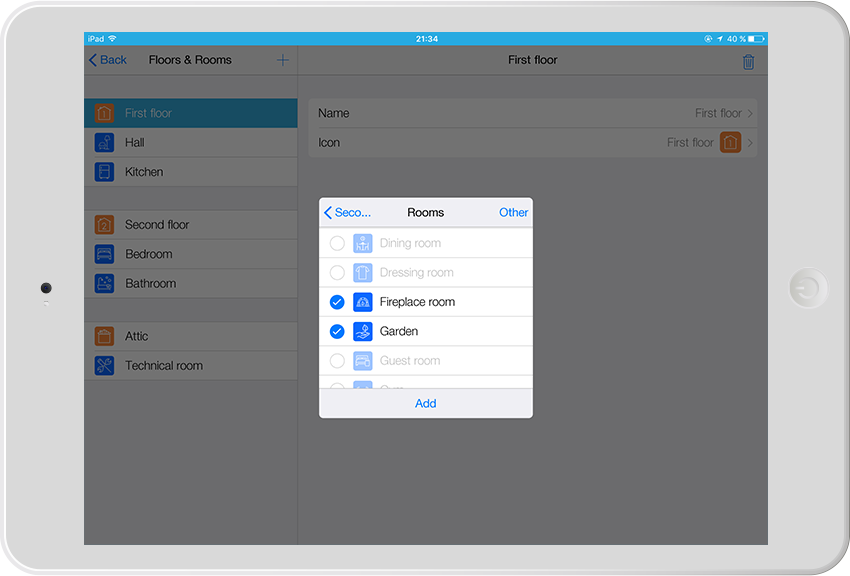
Task: Uncheck the Fireplace room checkbox
Action: coord(337,302)
